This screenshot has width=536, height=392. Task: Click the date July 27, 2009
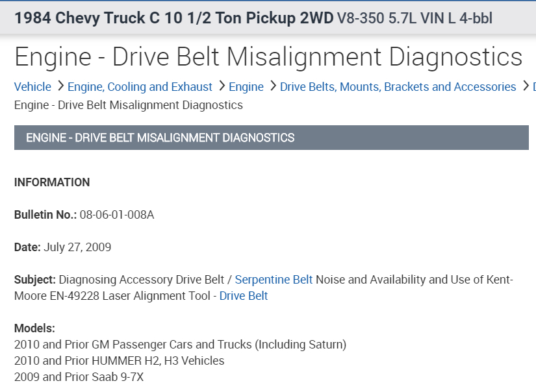[x=77, y=247]
